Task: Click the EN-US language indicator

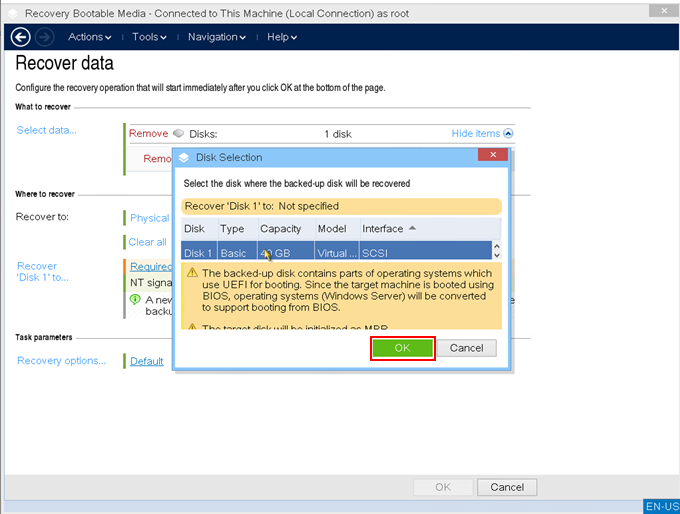Action: click(x=661, y=506)
